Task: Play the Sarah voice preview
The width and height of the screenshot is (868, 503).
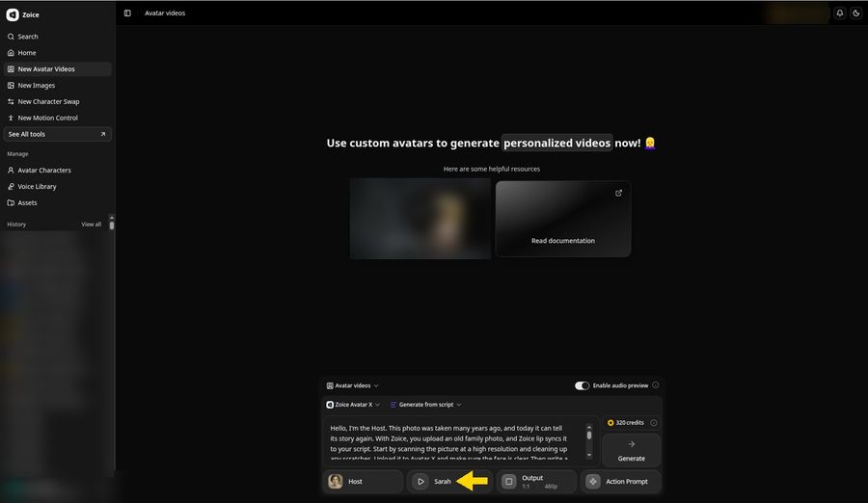Action: 420,482
